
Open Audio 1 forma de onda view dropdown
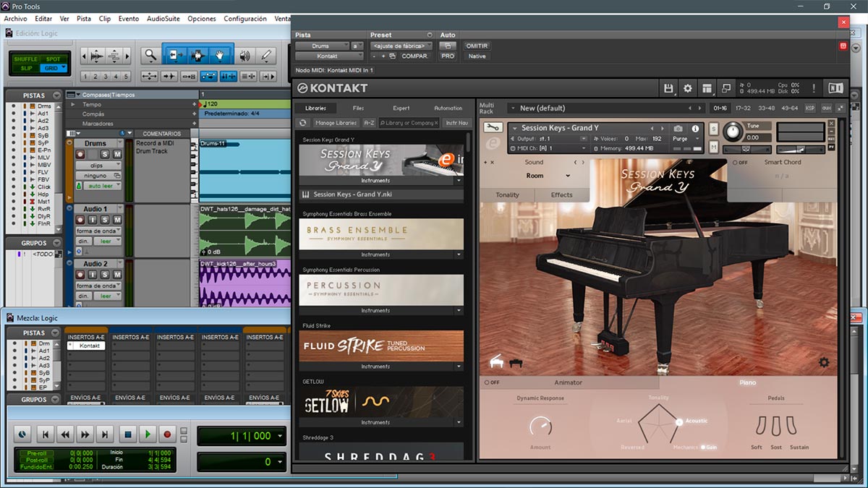pos(98,231)
